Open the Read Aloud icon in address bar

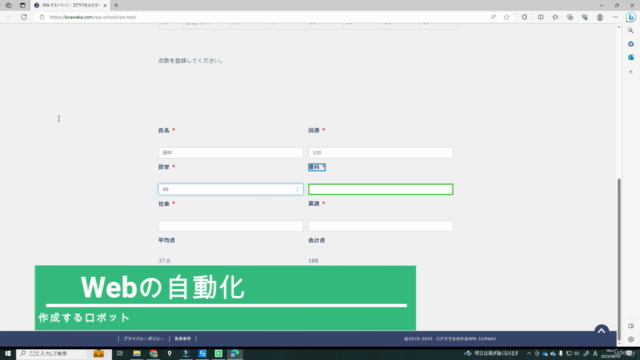pos(493,17)
